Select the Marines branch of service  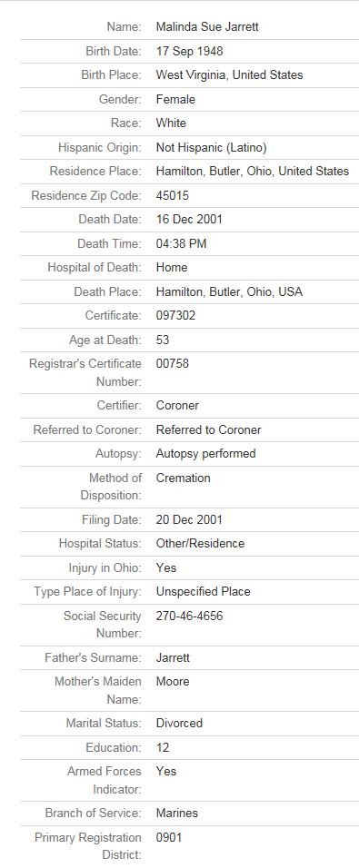(176, 814)
